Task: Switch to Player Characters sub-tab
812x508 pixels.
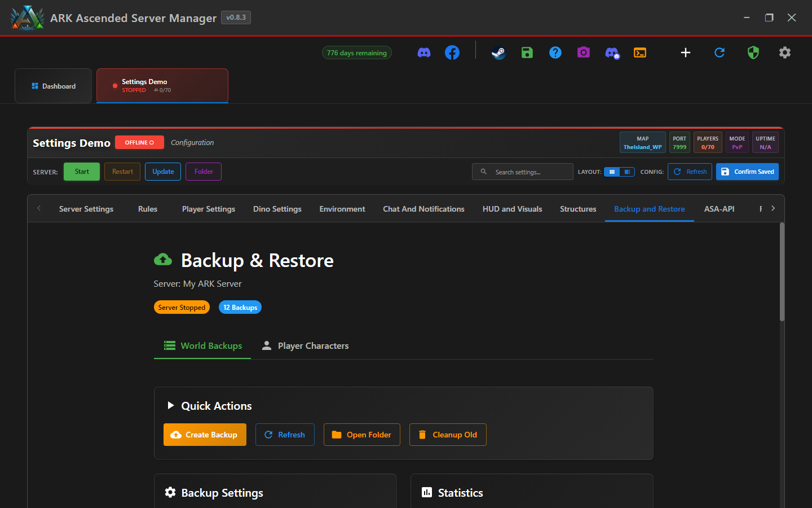Action: tap(305, 345)
